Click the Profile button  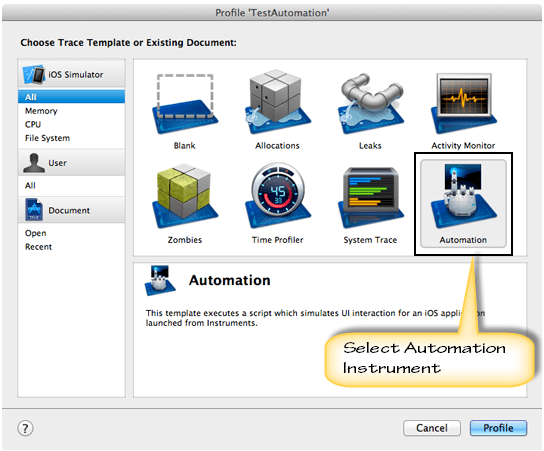(498, 428)
